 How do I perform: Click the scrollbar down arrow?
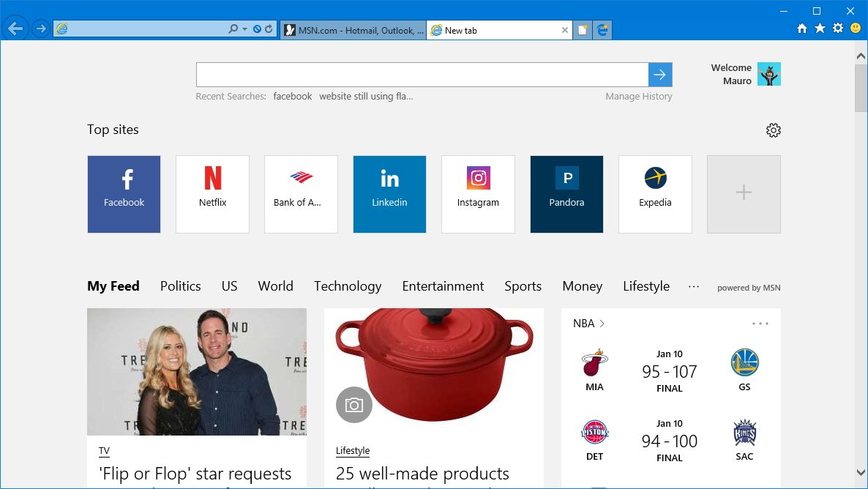tap(861, 472)
